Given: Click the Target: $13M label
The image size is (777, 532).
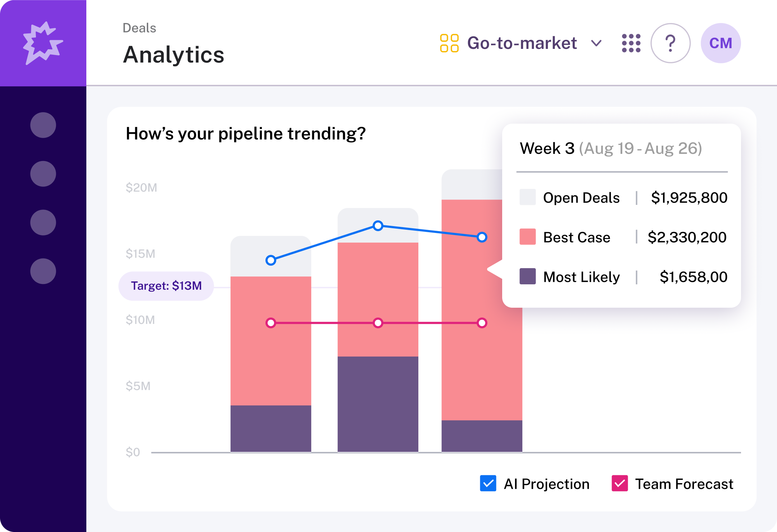Looking at the screenshot, I should (166, 285).
